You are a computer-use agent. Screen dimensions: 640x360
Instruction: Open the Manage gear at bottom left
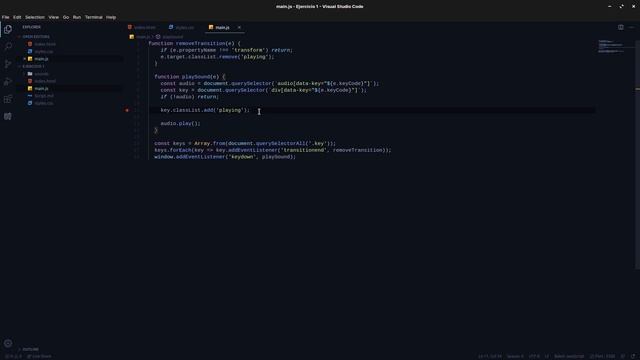pyautogui.click(x=8, y=343)
